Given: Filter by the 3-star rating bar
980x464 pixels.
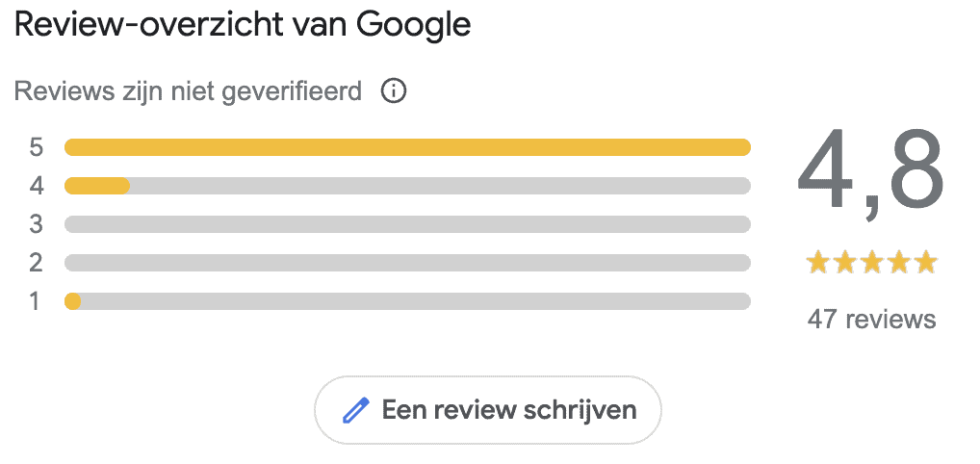Looking at the screenshot, I should tap(407, 224).
